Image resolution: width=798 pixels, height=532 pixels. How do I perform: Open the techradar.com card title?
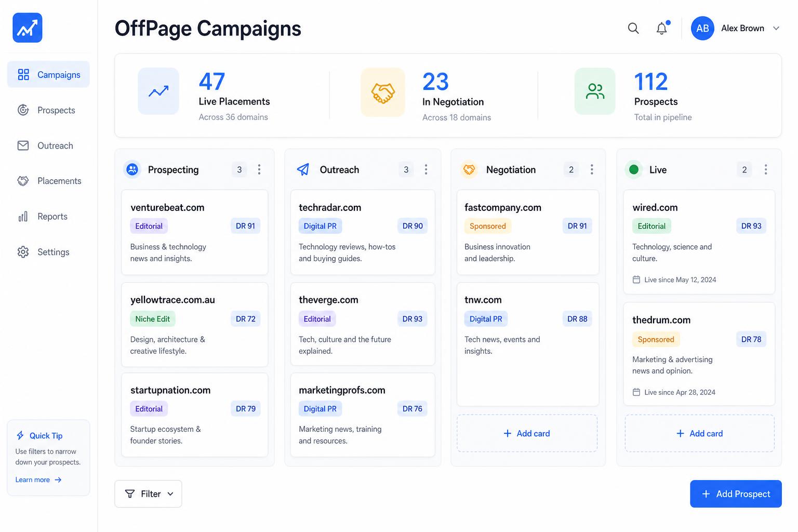tap(330, 207)
